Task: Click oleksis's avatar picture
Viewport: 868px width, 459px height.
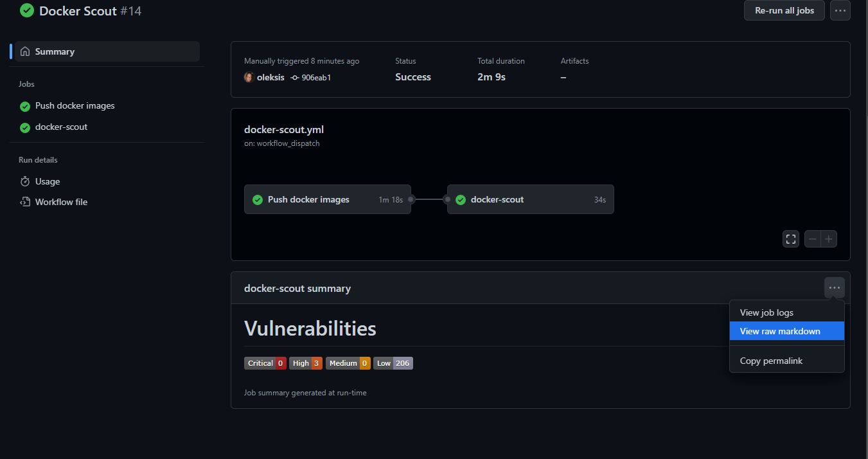Action: tap(248, 77)
